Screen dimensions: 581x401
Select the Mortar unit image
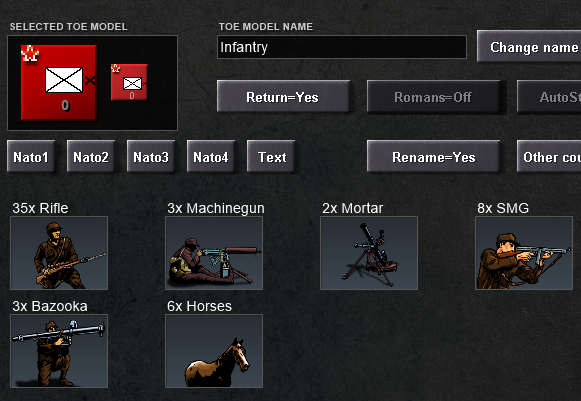(369, 253)
